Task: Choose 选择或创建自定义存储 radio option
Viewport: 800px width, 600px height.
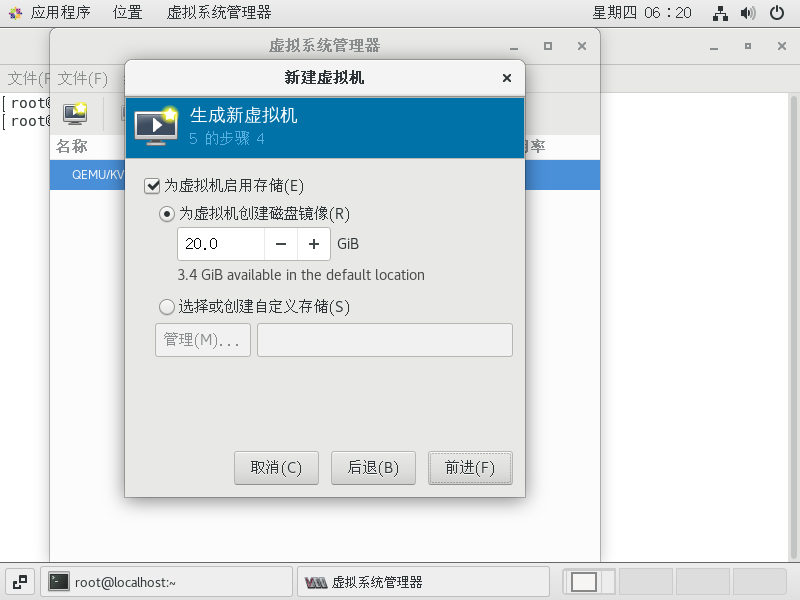Action: pos(167,307)
